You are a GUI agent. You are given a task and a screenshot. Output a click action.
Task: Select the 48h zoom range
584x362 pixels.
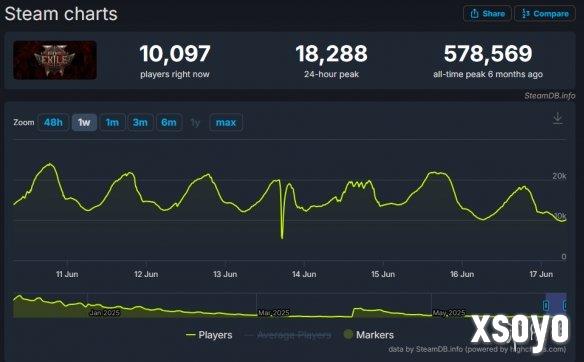point(53,122)
